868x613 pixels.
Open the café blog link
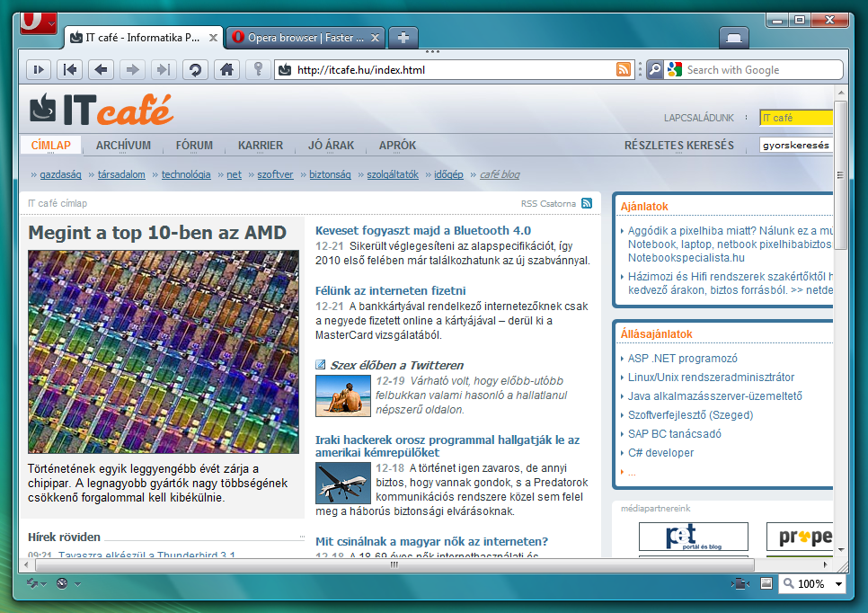[500, 174]
